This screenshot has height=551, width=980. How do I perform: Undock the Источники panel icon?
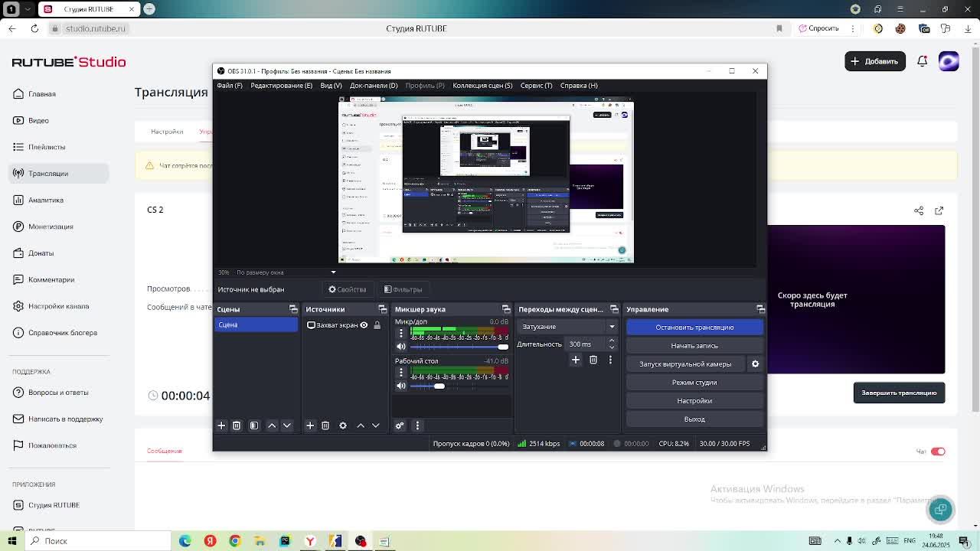(382, 309)
